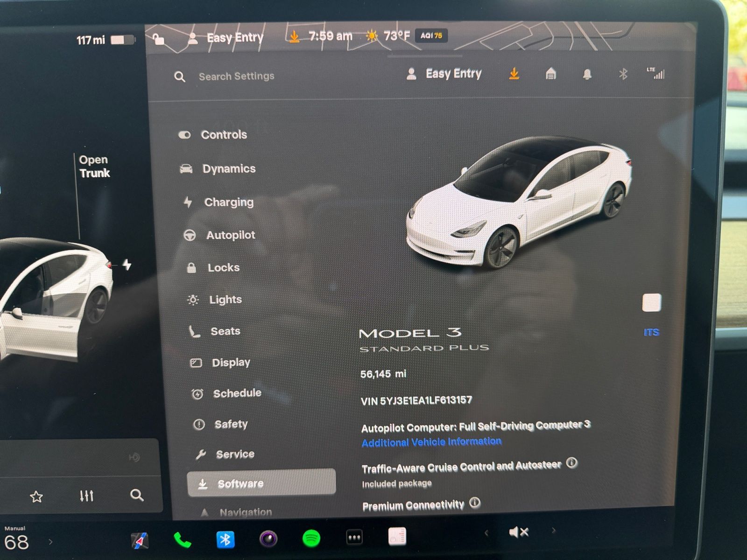Viewport: 747px width, 560px height.
Task: Open favorites with the star icon
Action: click(x=36, y=497)
